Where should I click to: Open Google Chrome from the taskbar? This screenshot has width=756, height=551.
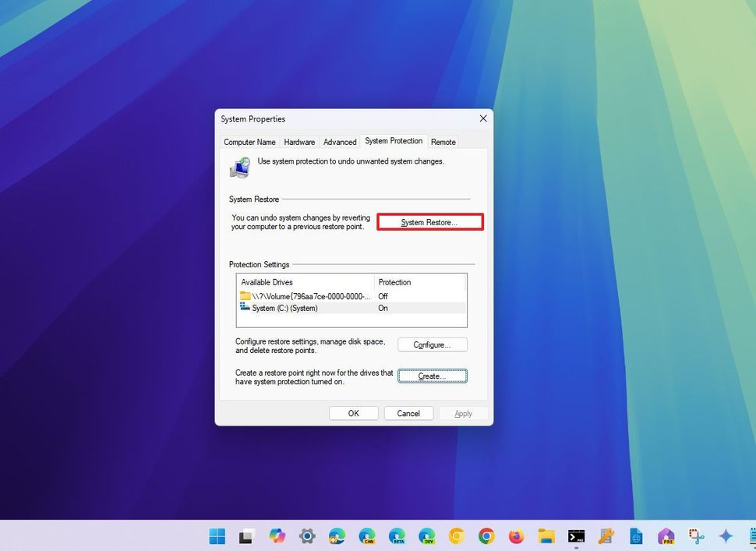pos(486,536)
